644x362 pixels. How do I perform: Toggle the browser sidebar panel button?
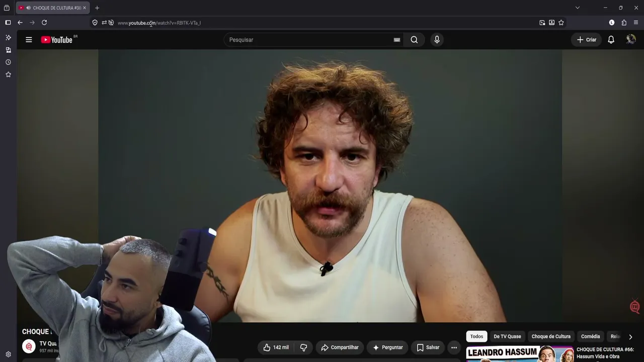(x=8, y=23)
